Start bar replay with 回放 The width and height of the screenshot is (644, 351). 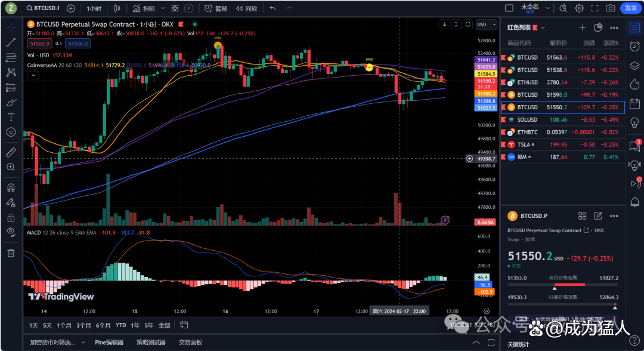[x=247, y=8]
